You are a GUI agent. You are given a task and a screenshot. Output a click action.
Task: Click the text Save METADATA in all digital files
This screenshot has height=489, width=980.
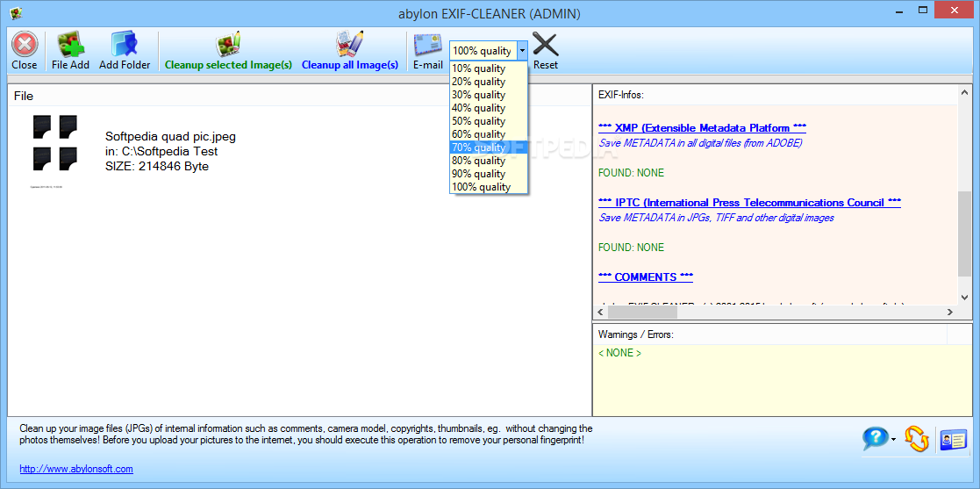click(x=700, y=143)
